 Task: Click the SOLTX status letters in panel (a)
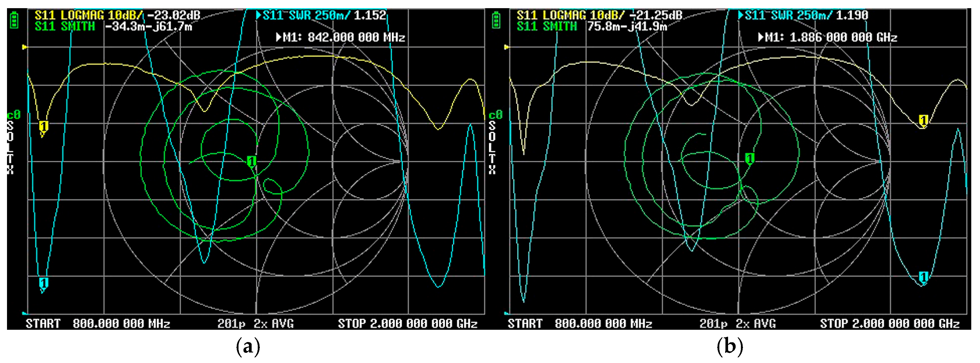coord(10,148)
